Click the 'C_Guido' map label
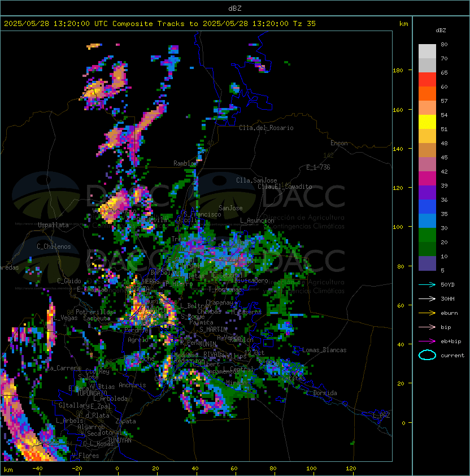Image resolution: width=470 pixels, height=476 pixels. [69, 281]
